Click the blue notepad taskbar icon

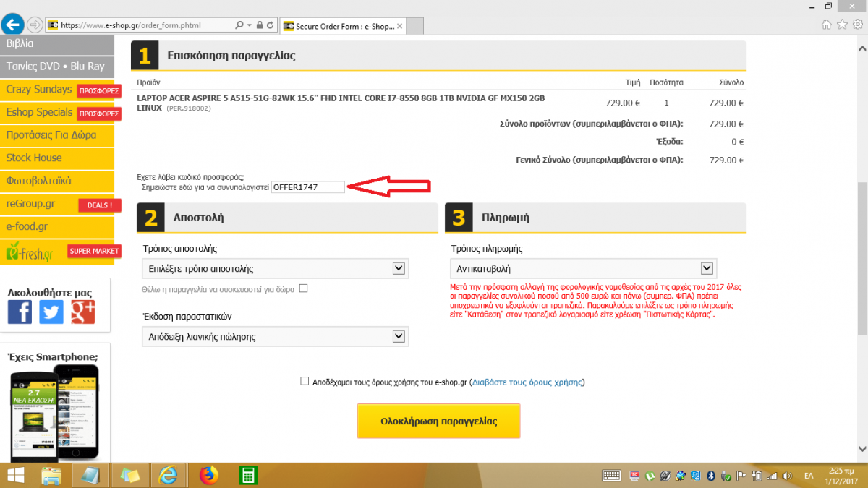click(90, 475)
